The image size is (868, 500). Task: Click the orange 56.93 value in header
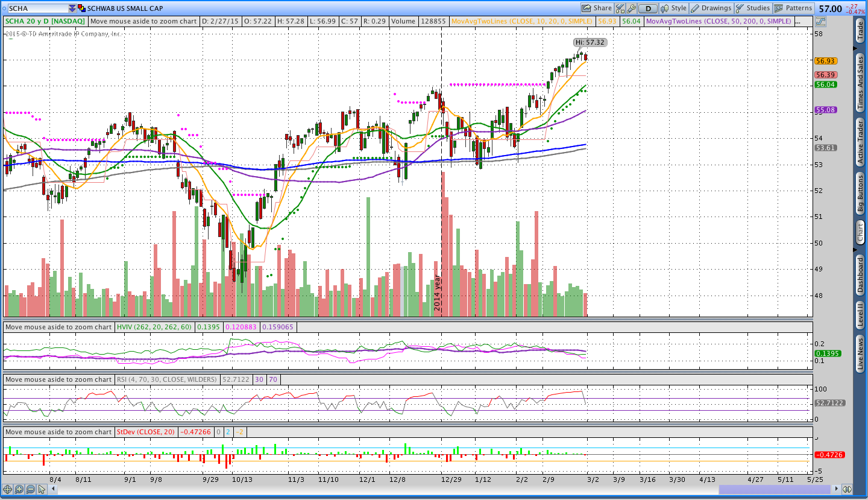coord(607,21)
